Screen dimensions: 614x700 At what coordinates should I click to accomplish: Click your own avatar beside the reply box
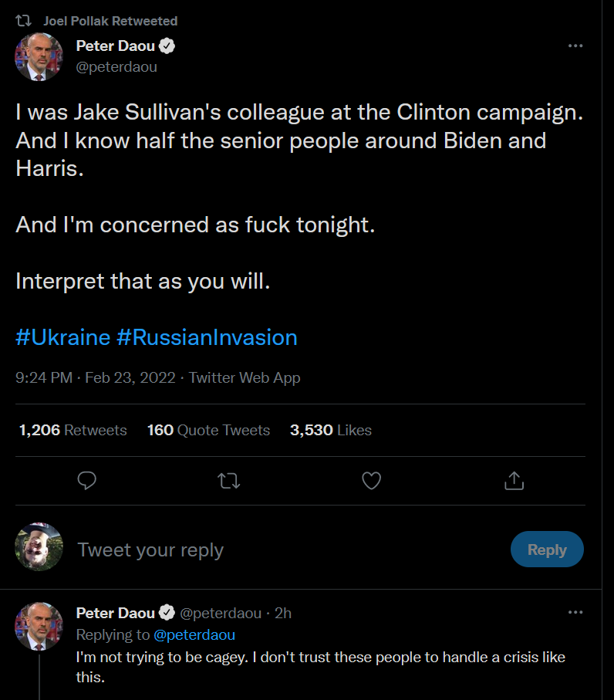[x=39, y=546]
